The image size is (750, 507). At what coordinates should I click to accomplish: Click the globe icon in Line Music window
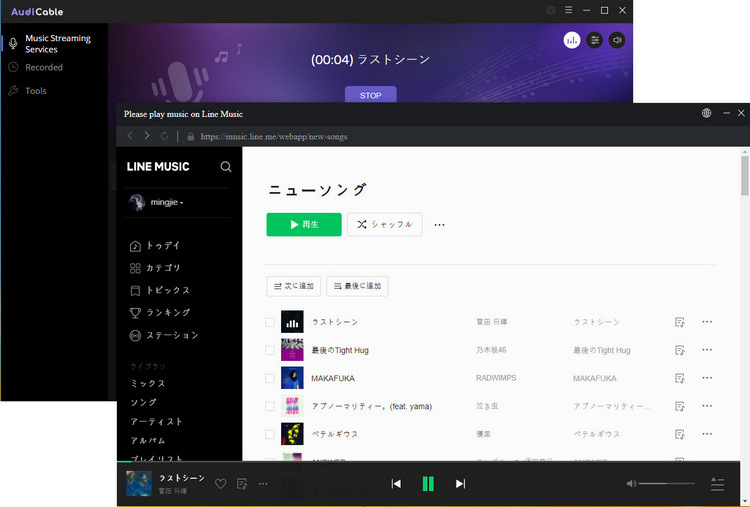tap(706, 113)
